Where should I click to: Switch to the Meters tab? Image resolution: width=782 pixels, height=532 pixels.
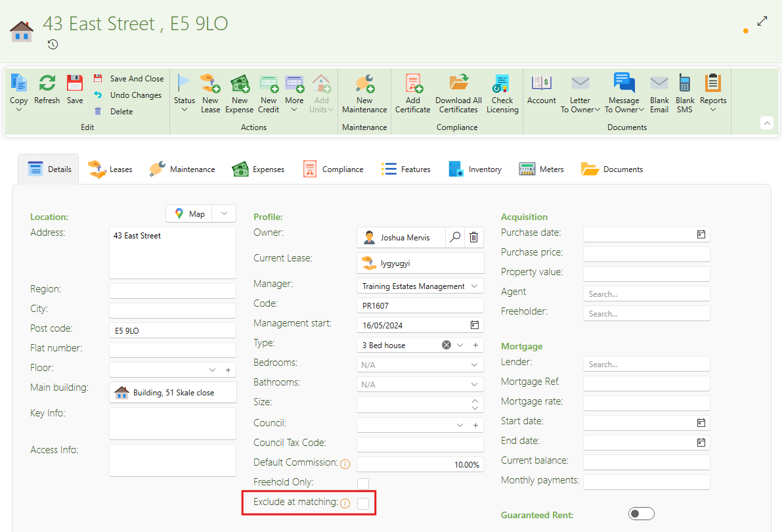541,169
